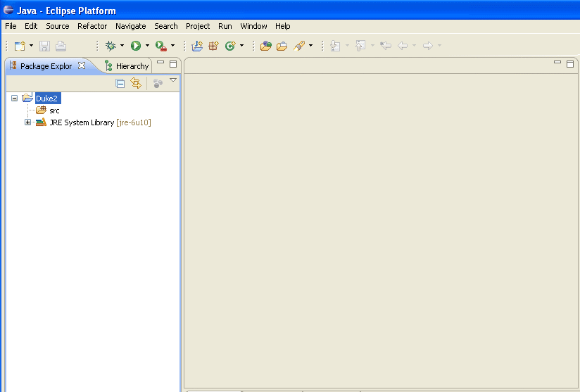The image size is (580, 392).
Task: Click the Open Type toolbar icon
Action: [x=266, y=46]
